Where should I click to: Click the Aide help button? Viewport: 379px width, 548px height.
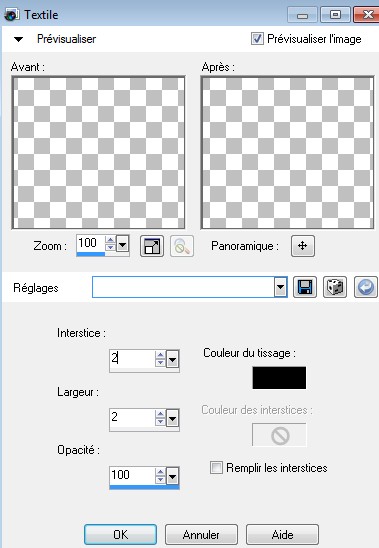pyautogui.click(x=282, y=534)
